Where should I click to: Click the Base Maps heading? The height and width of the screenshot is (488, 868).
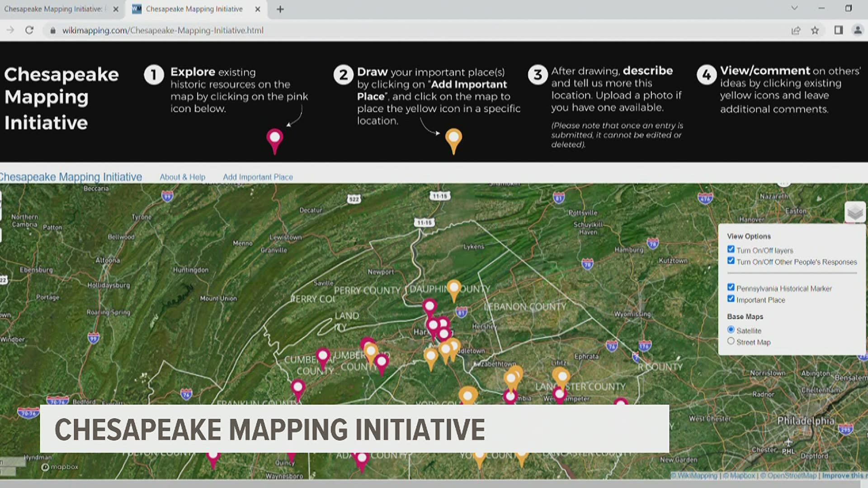coord(745,317)
